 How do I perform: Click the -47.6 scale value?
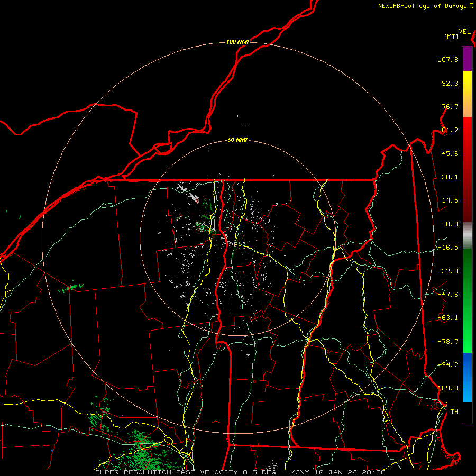[x=448, y=295]
